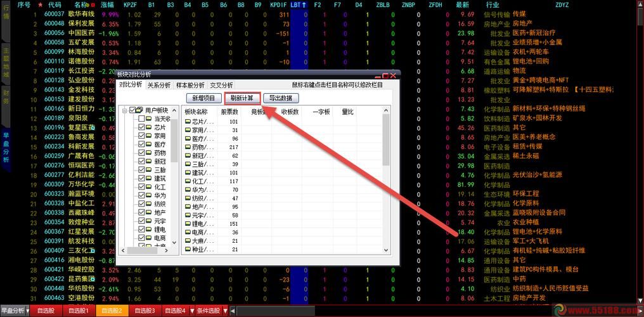
Task: Click the main table scroll-left arrow
Action: (233, 311)
